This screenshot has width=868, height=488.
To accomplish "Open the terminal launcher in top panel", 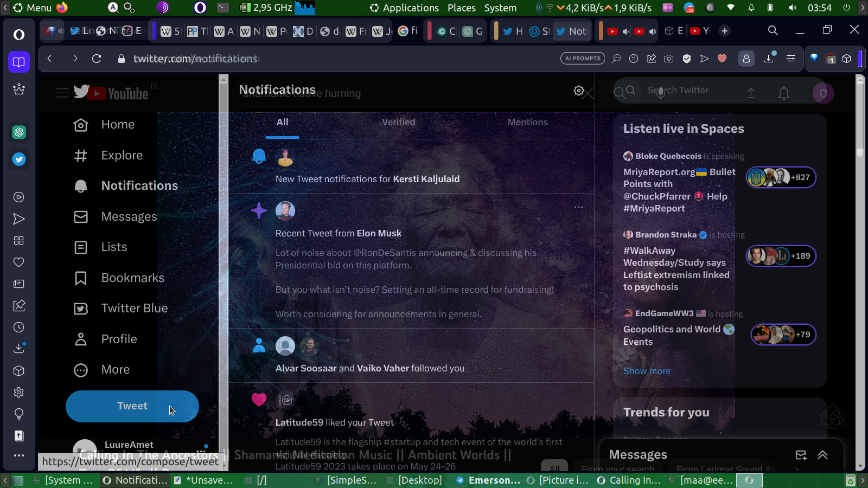I will tap(223, 8).
